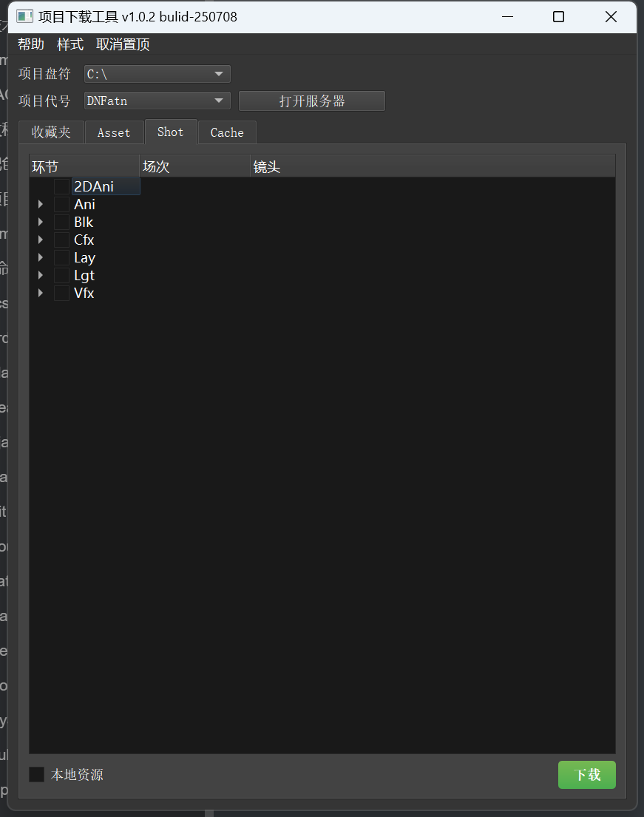Click the app icon in the title bar
644x817 pixels.
coord(24,17)
